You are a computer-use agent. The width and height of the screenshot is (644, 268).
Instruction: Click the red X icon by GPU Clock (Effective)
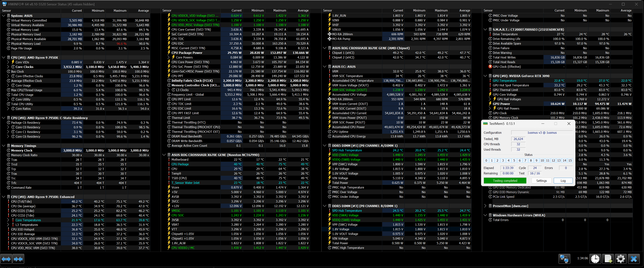(x=490, y=67)
